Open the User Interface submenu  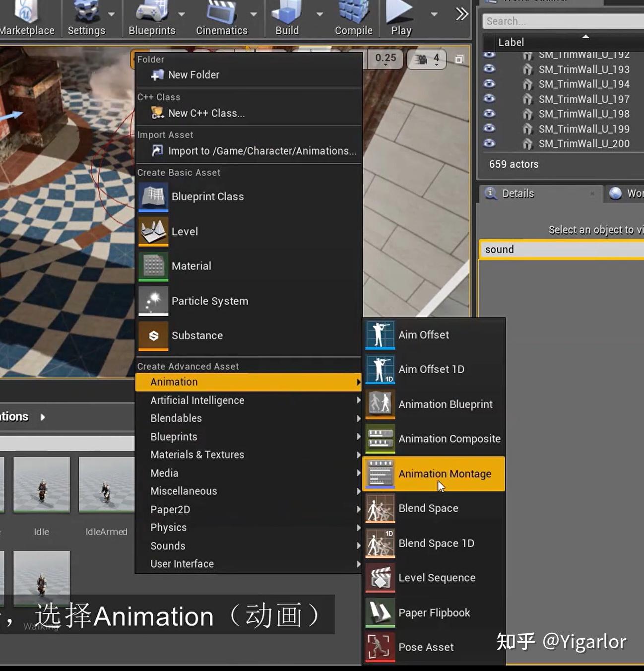coord(249,564)
